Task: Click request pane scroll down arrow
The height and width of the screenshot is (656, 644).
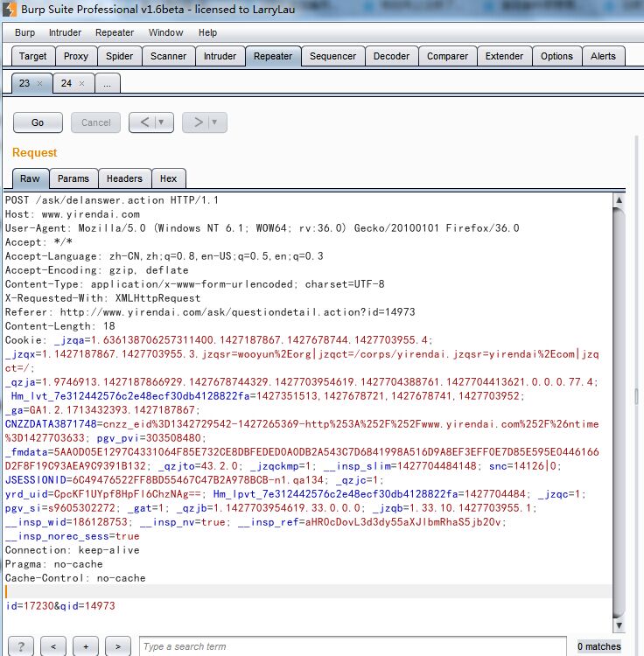Action: [619, 625]
